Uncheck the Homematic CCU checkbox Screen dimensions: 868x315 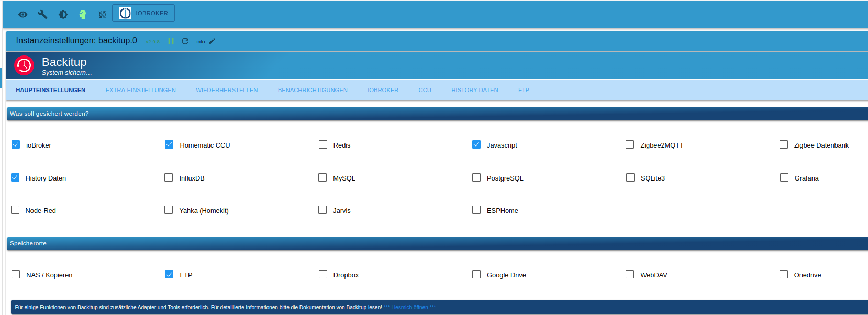tap(169, 144)
